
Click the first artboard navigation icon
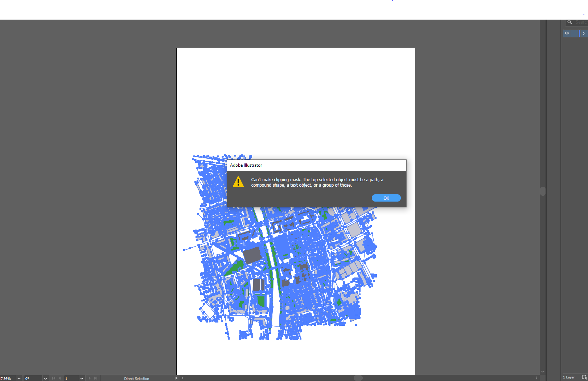point(53,378)
